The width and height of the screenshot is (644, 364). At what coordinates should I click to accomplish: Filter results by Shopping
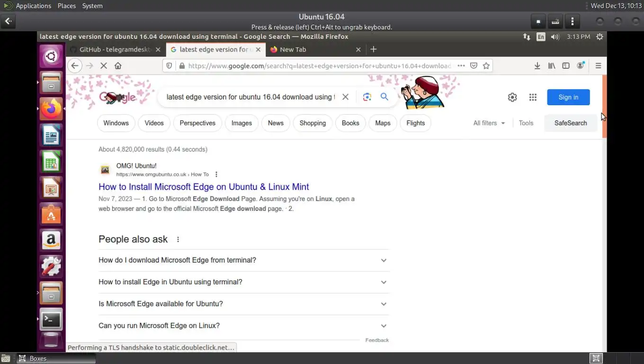(313, 123)
